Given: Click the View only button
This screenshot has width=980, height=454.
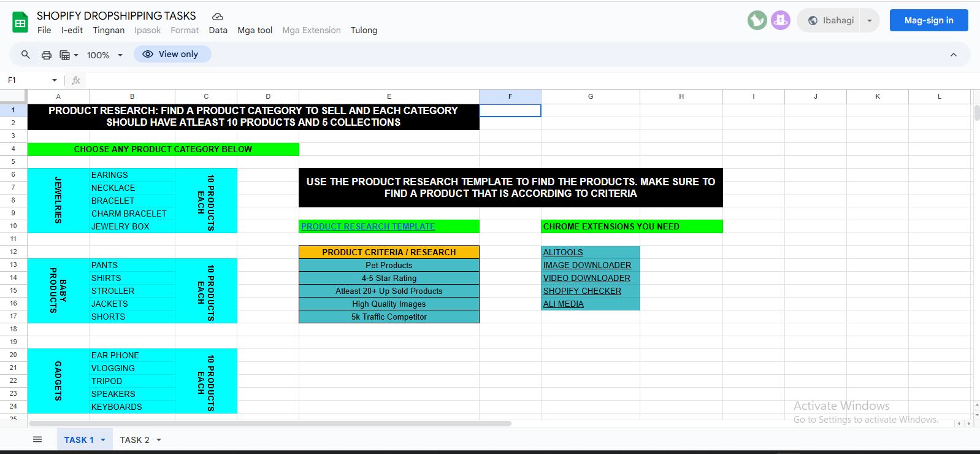Looking at the screenshot, I should pyautogui.click(x=172, y=54).
